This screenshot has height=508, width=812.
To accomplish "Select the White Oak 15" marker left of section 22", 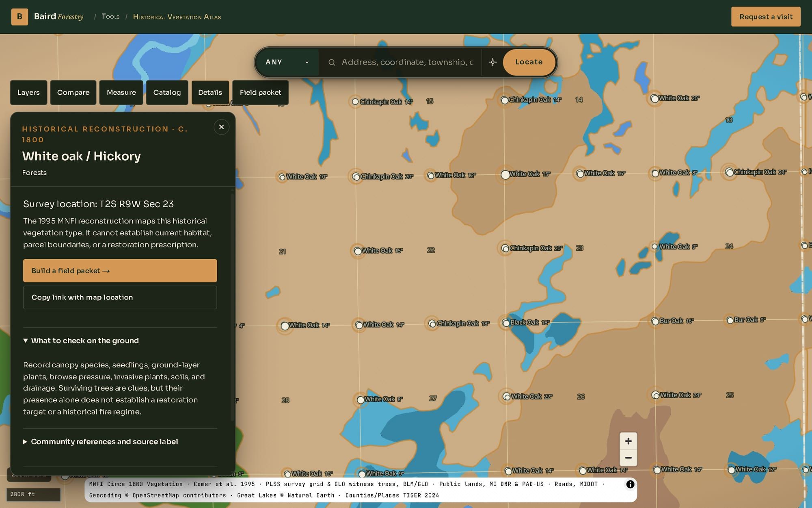I will [x=358, y=251].
